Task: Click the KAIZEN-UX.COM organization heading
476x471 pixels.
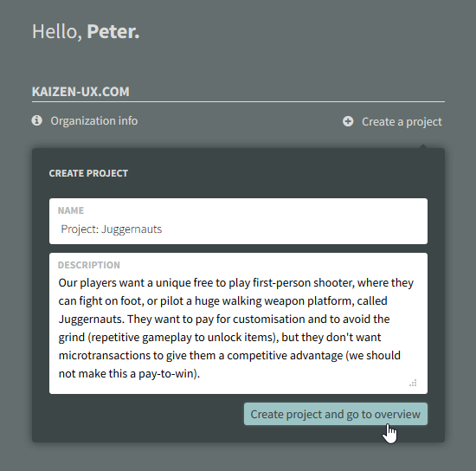Action: [80, 92]
